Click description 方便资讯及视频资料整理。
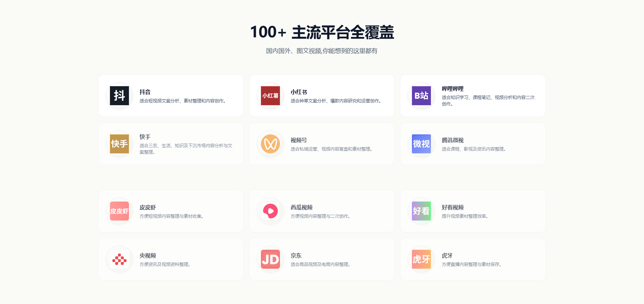The image size is (644, 304). click(x=166, y=264)
